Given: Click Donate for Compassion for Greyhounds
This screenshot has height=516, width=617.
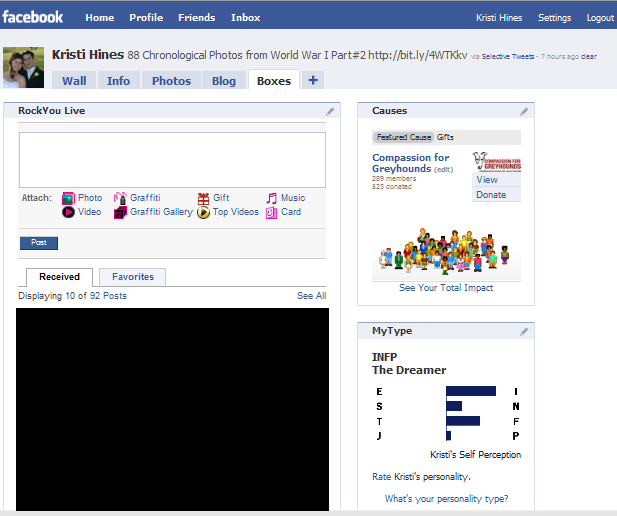Looking at the screenshot, I should pos(491,195).
